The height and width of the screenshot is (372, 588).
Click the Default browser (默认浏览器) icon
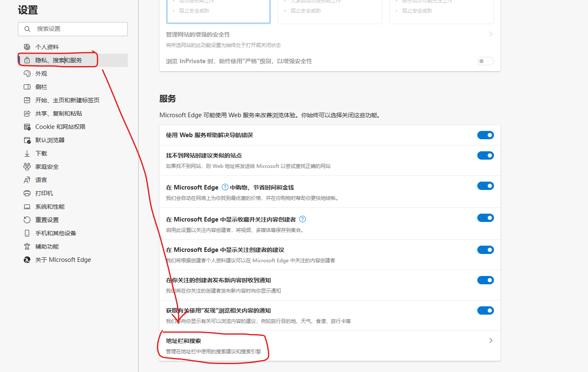[x=27, y=140]
